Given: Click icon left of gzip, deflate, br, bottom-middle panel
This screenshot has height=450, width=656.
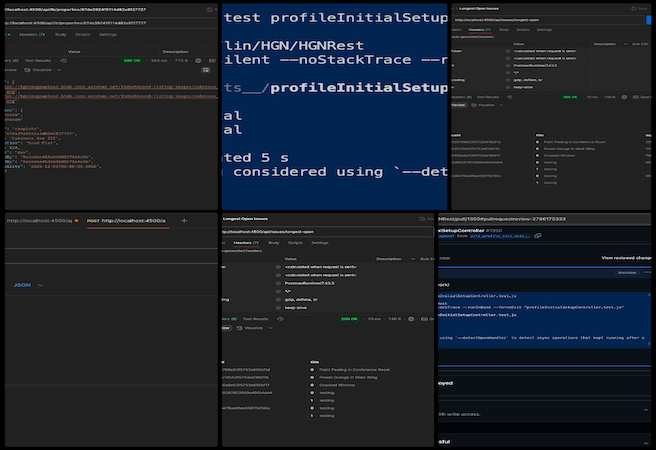Looking at the screenshot, I should pos(278,300).
